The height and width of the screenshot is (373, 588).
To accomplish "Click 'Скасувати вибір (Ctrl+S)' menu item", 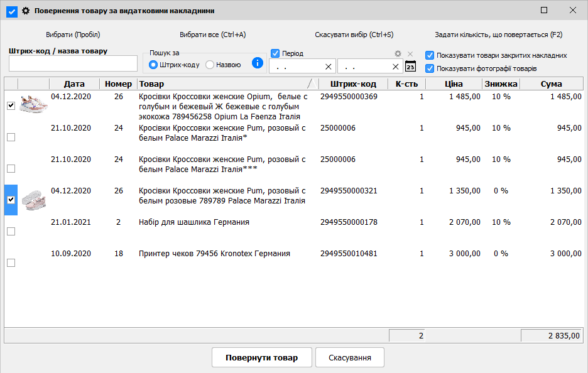I will pos(354,35).
